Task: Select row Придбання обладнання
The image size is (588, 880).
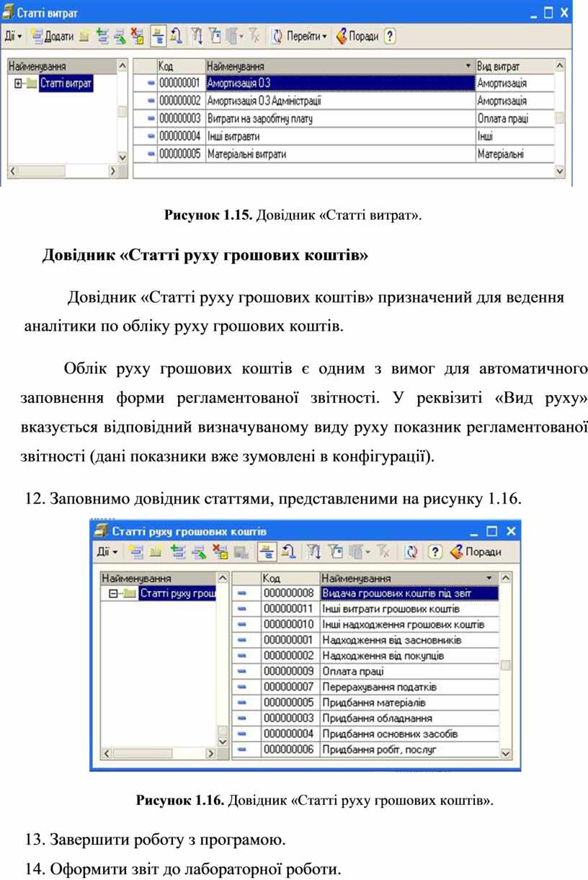Action: coord(366,718)
